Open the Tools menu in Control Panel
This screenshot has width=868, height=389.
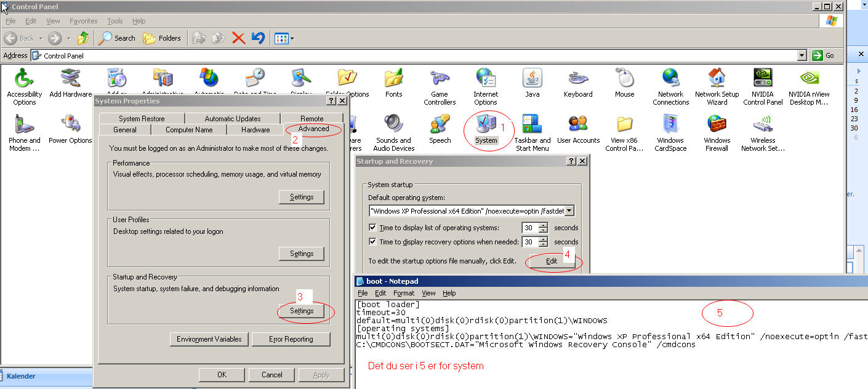tap(115, 21)
